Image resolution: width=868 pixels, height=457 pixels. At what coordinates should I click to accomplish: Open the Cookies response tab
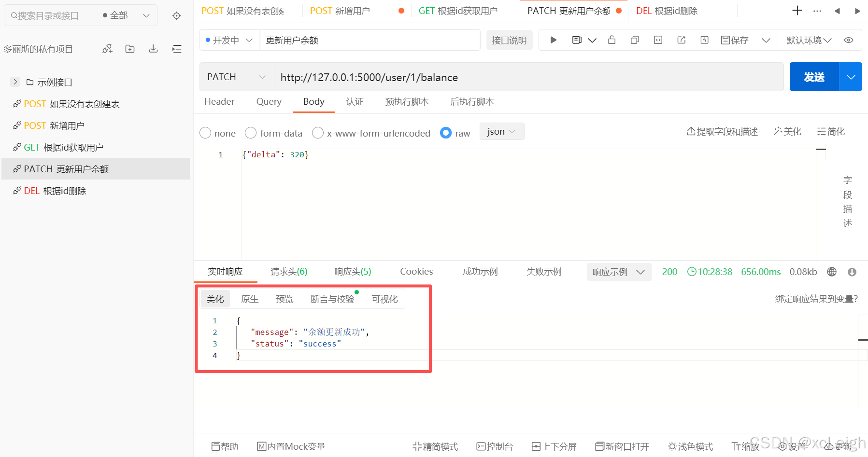(x=416, y=272)
